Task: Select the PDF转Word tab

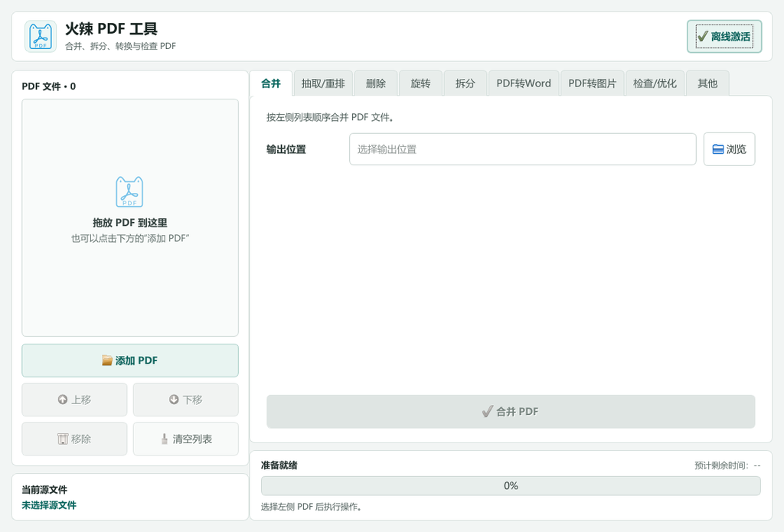Action: (x=524, y=83)
